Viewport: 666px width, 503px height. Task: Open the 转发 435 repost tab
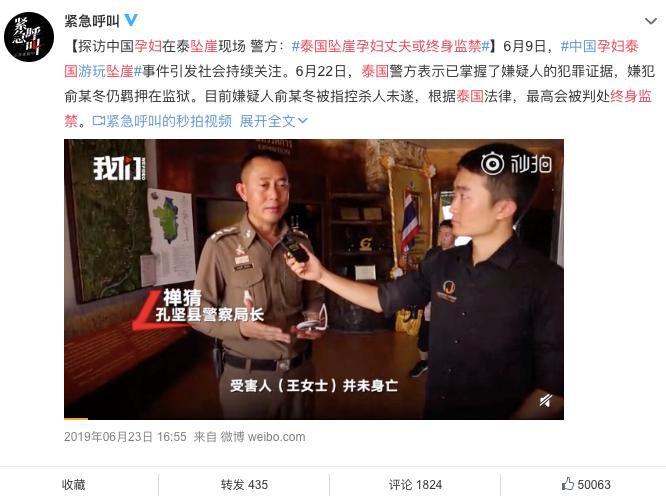(244, 485)
